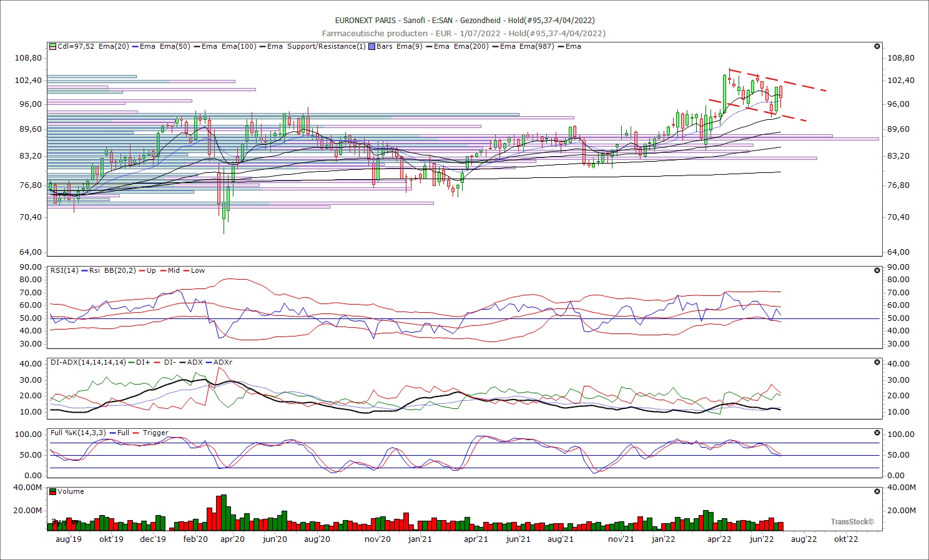Image resolution: width=929 pixels, height=560 pixels.
Task: Close the RSI(14) indicator panel
Action: coord(877,270)
